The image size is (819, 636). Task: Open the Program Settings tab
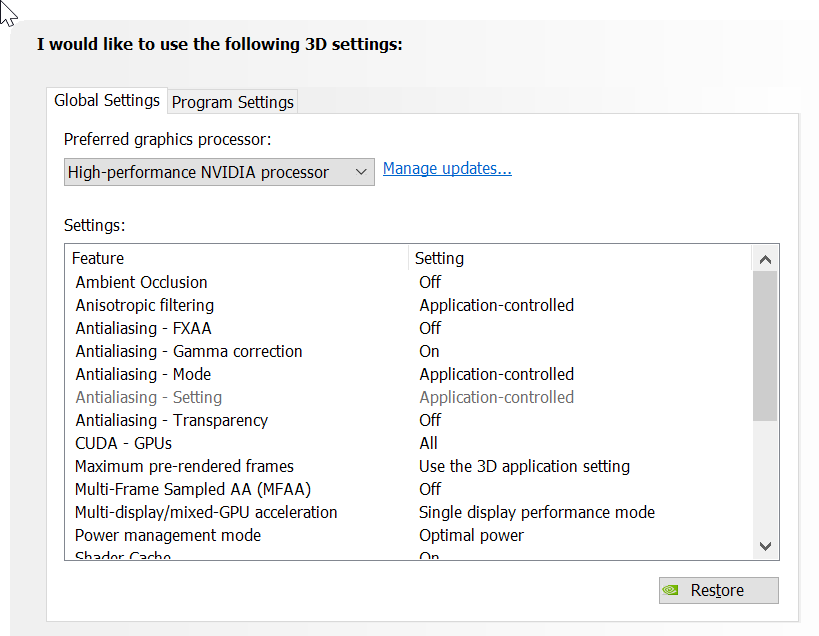(x=232, y=102)
